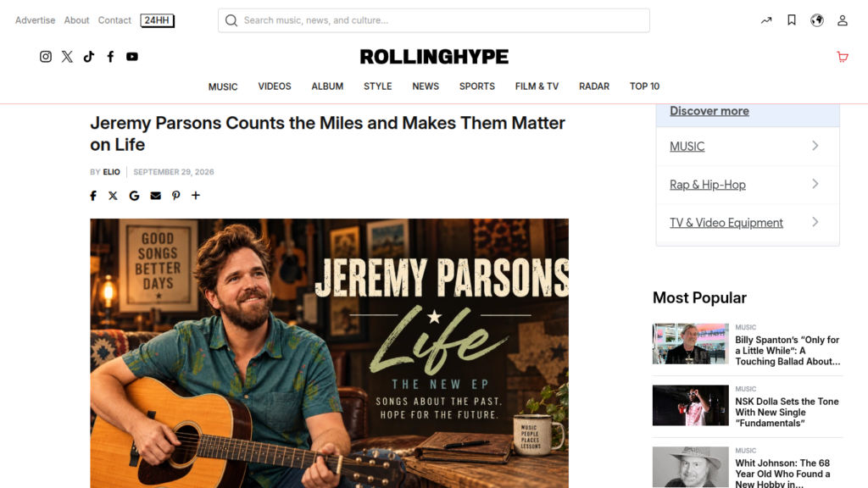Image resolution: width=868 pixels, height=488 pixels.
Task: Open the Whit Johnson article thumbnail
Action: coord(690,467)
